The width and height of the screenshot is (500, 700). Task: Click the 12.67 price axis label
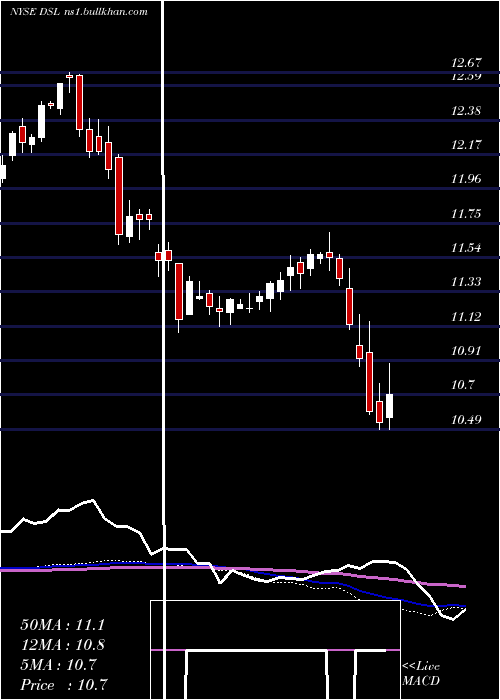[x=466, y=63]
